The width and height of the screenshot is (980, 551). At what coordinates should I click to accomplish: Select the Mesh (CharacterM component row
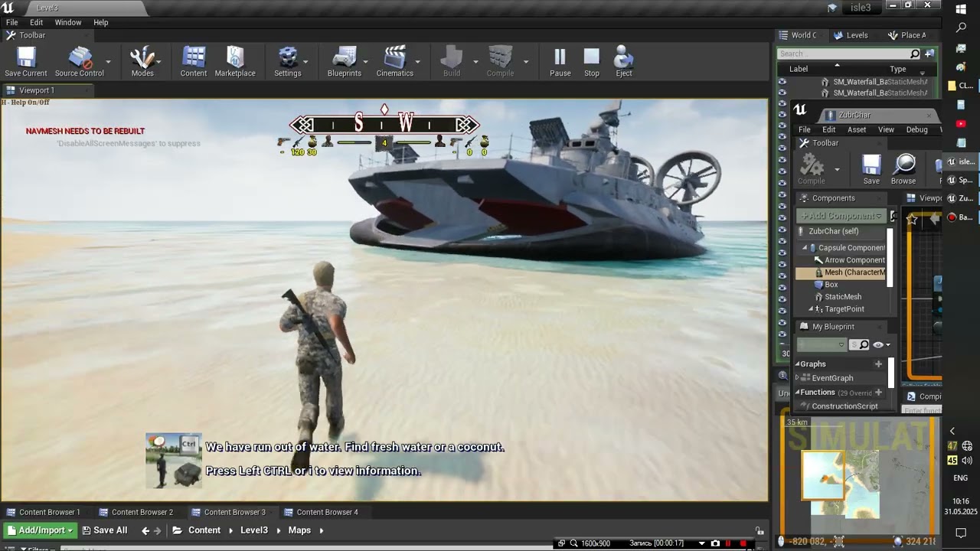click(841, 272)
